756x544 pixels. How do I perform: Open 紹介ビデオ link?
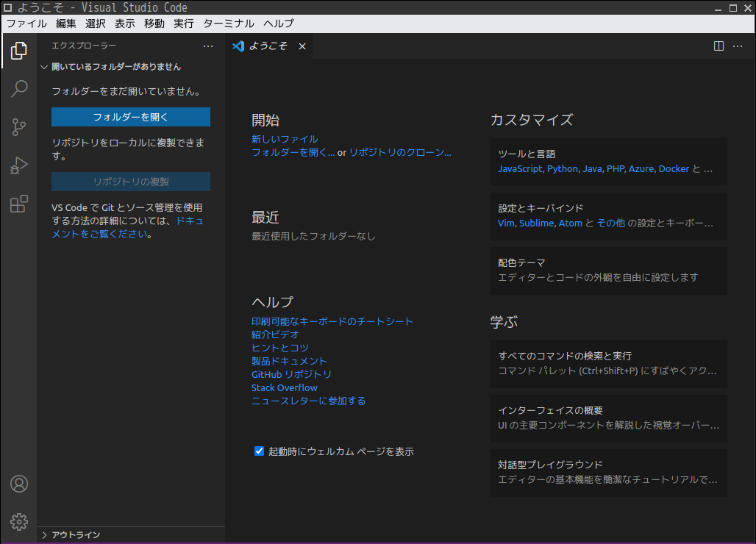275,335
